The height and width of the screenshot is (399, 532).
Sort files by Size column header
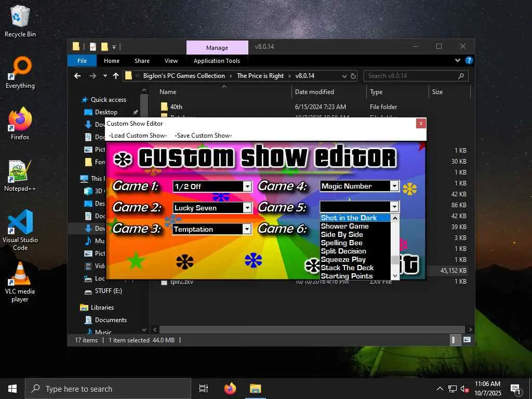point(437,92)
